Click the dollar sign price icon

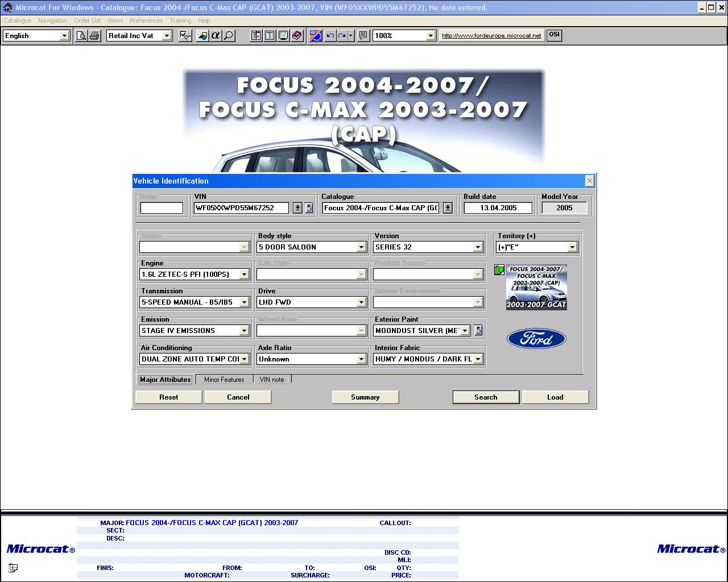[270, 36]
